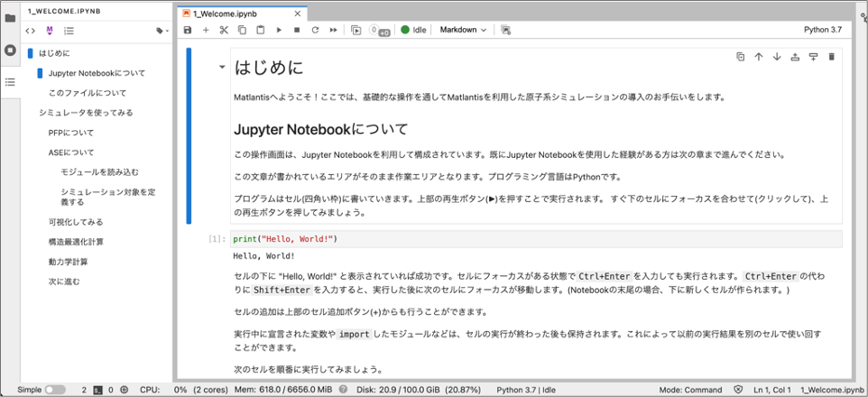
Task: Restart kernel and run all cells
Action: tap(333, 30)
